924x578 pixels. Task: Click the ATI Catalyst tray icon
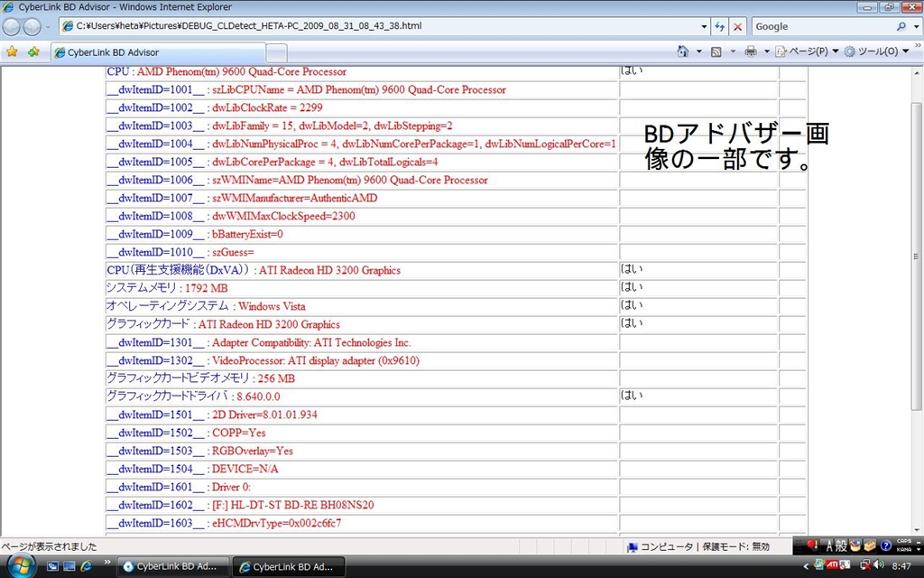point(832,565)
